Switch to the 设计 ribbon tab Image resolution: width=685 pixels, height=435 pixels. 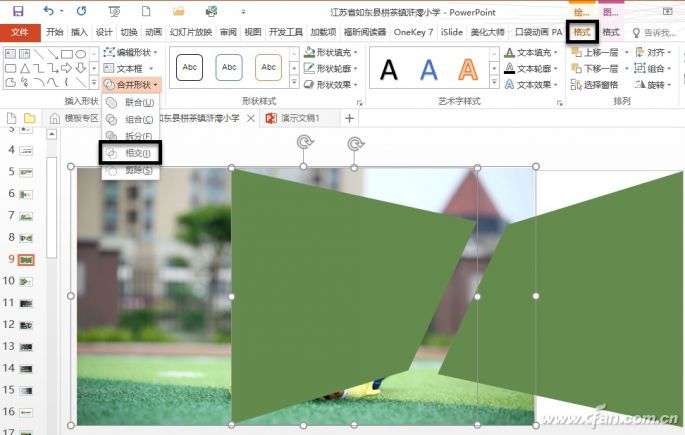[x=104, y=32]
